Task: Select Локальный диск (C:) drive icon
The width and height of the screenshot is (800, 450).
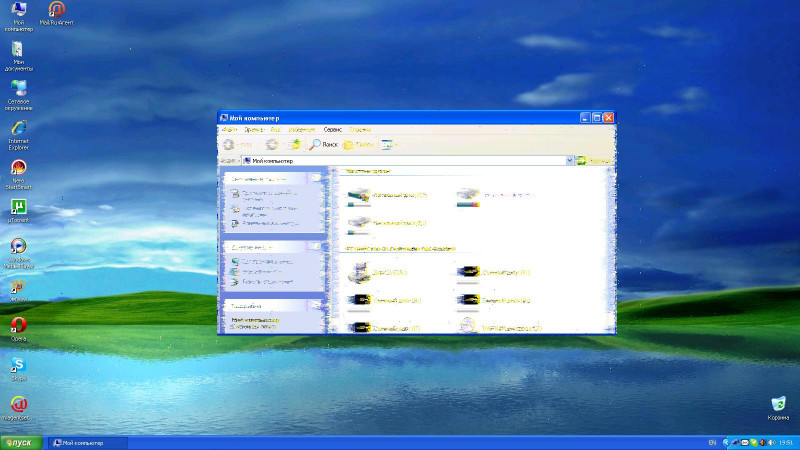Action: coord(359,195)
